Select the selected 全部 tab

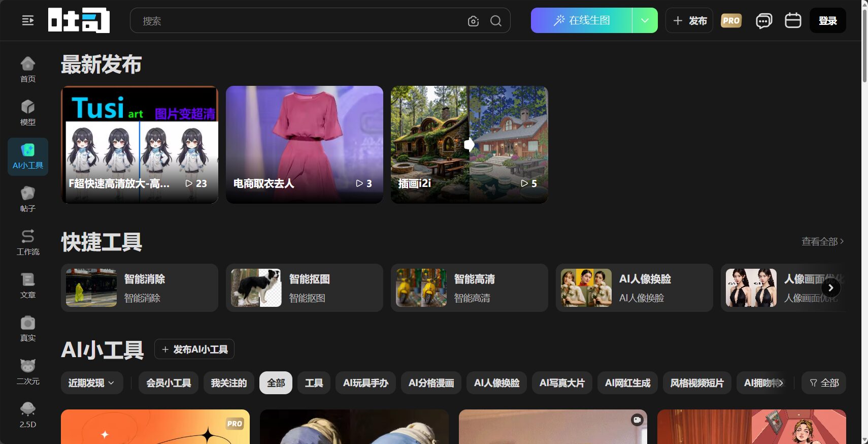click(x=276, y=383)
